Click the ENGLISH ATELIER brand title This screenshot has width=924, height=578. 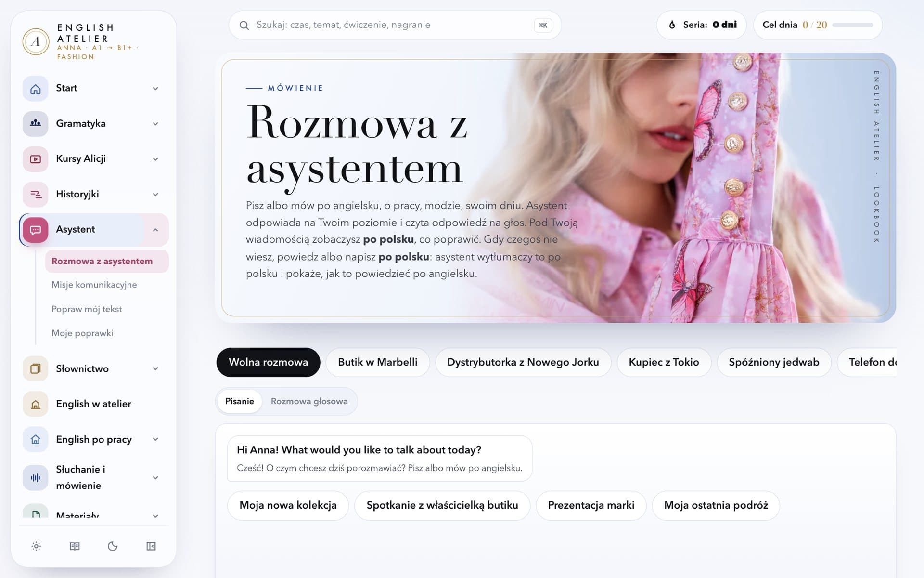coord(85,33)
